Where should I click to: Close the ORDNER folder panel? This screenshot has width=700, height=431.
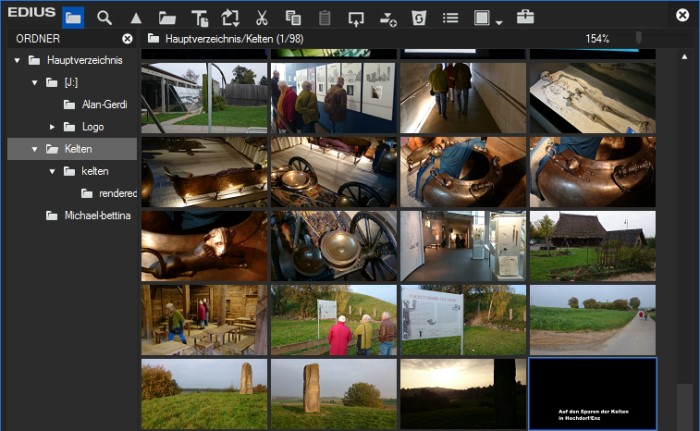tap(127, 39)
